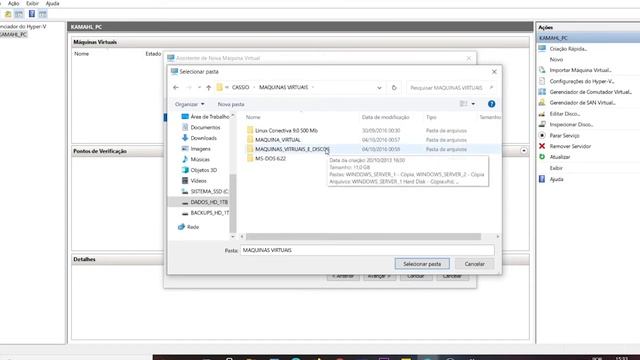The image size is (640, 360).
Task: Open Novo submenu in Actions pane
Action: 556,60
